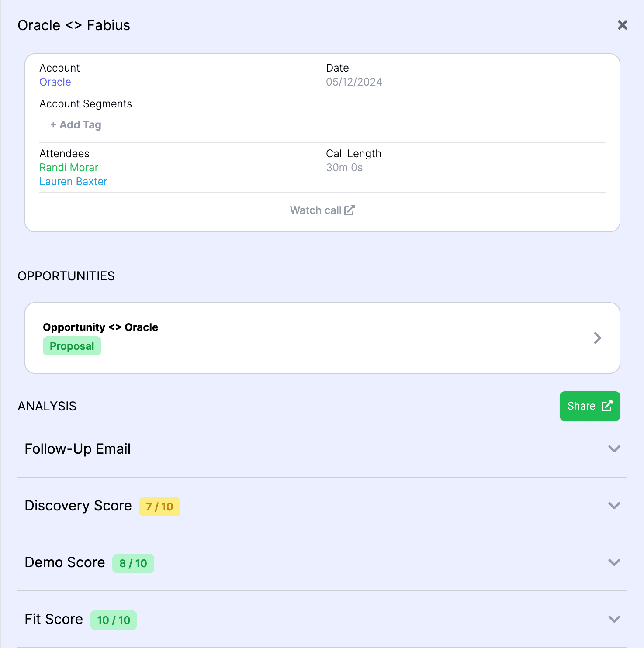Click the Proposal stage badge
This screenshot has width=644, height=648.
72,346
